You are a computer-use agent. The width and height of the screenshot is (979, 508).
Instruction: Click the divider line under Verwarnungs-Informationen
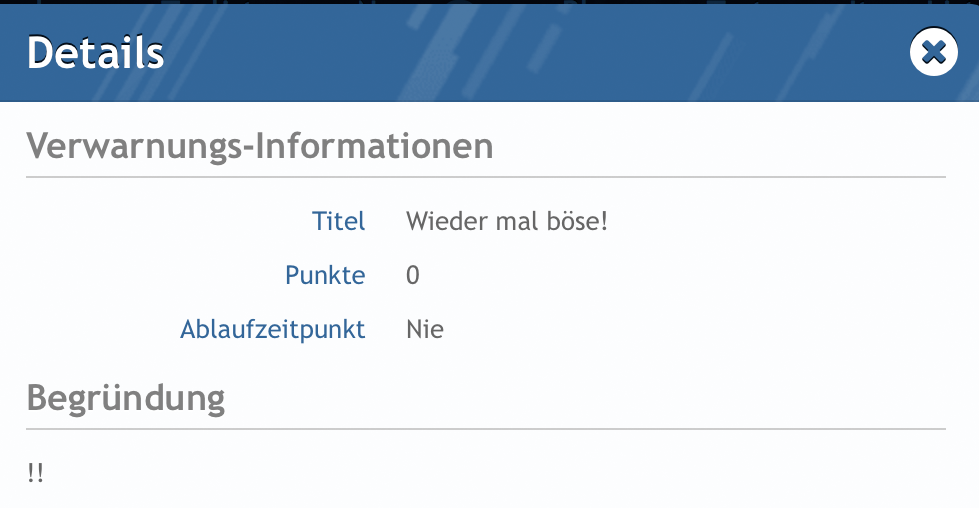point(486,177)
